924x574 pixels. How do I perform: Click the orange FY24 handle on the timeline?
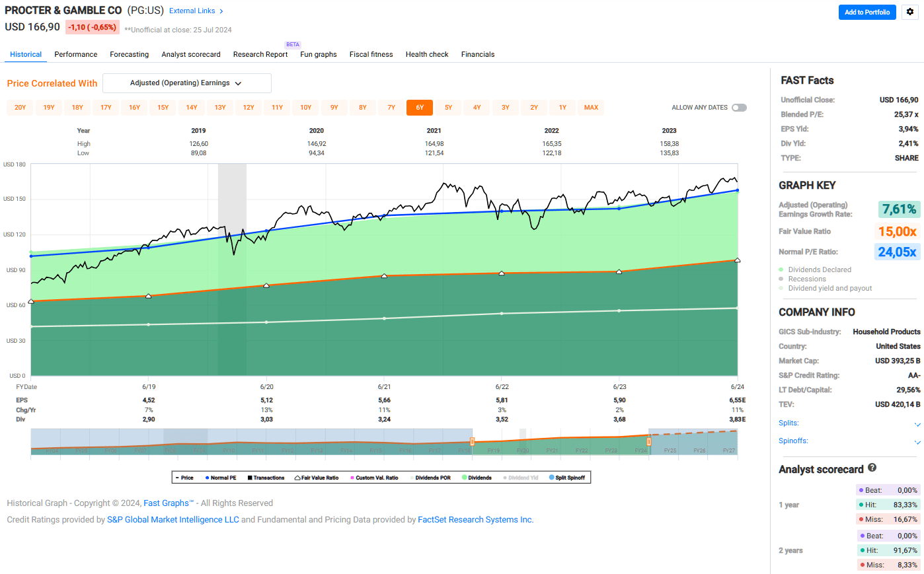coord(650,439)
